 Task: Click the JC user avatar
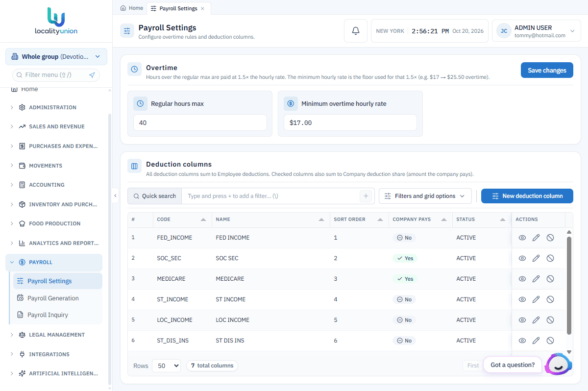504,31
